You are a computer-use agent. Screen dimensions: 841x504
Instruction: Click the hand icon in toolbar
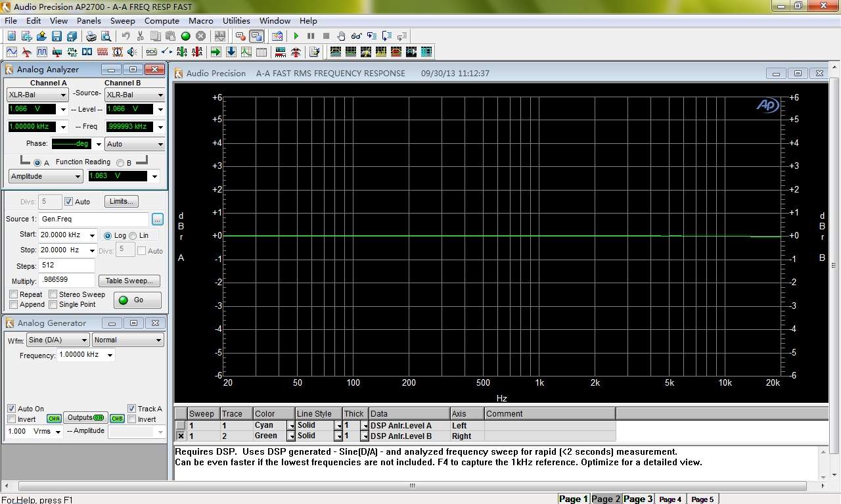(341, 36)
